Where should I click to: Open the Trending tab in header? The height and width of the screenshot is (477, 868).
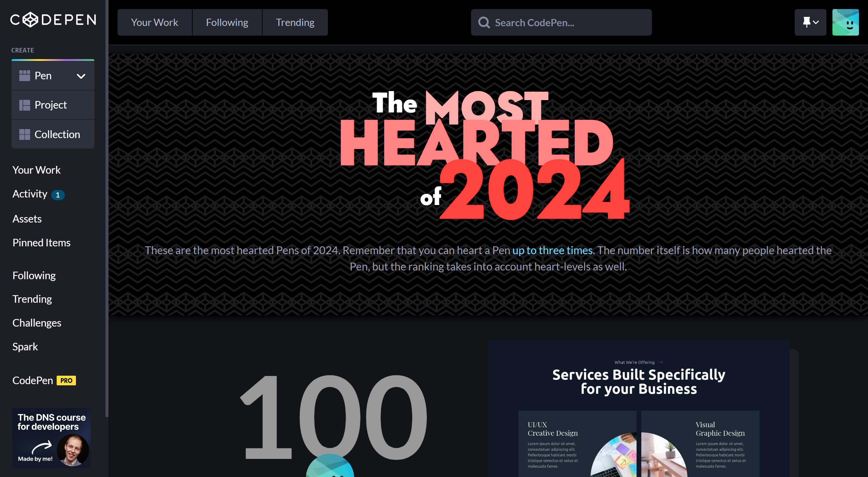point(295,22)
